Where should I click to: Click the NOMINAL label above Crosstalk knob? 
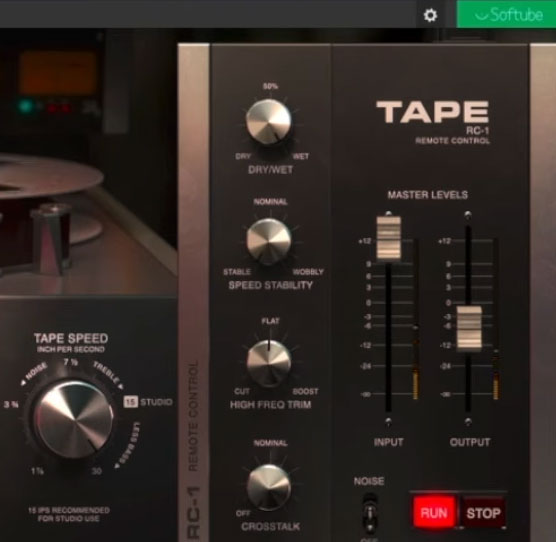pos(271,443)
